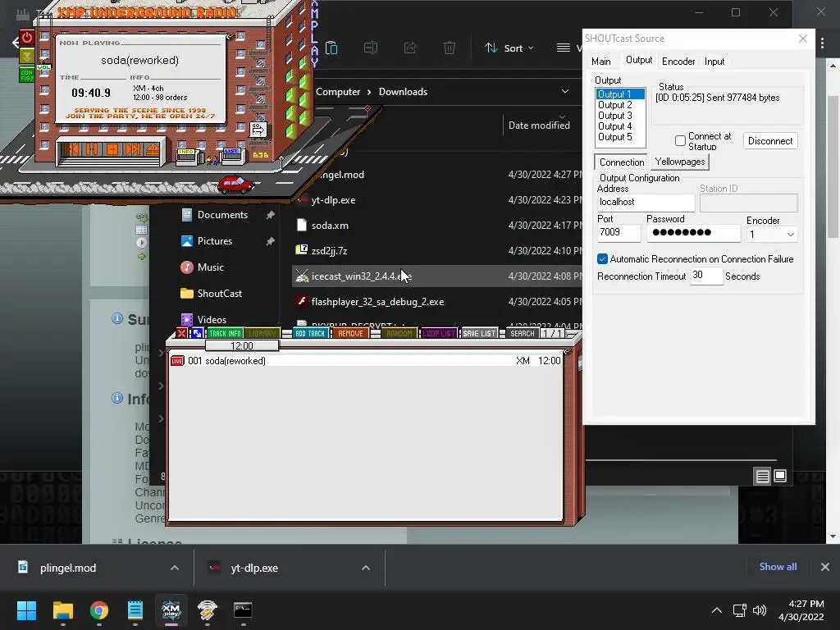Switch to the Output tab in SHOUTcast Source
Screen dimensions: 840x630
point(638,60)
